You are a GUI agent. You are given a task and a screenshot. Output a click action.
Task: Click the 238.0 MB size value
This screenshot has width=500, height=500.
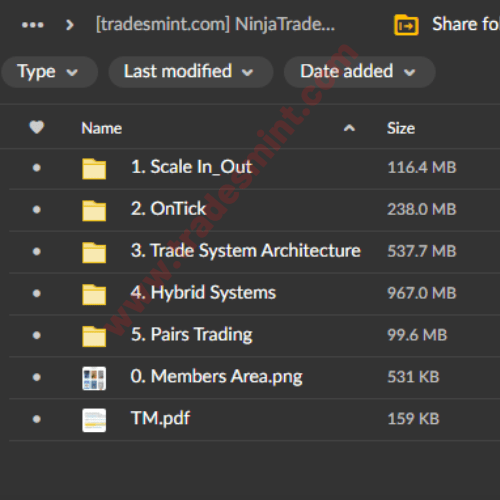(x=422, y=209)
